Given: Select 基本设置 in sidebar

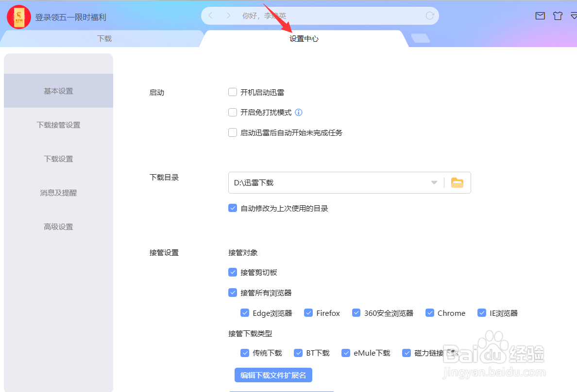Looking at the screenshot, I should [58, 91].
